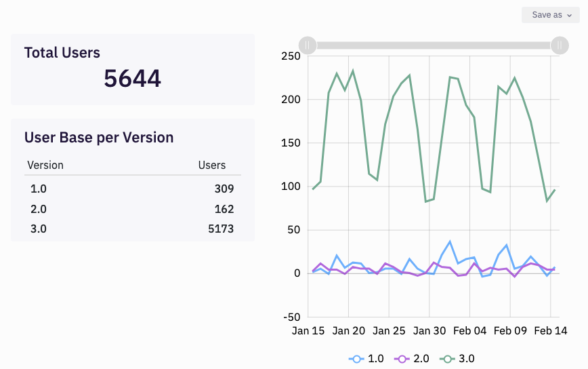Click the gray range slider track
The width and height of the screenshot is (588, 369).
click(434, 45)
